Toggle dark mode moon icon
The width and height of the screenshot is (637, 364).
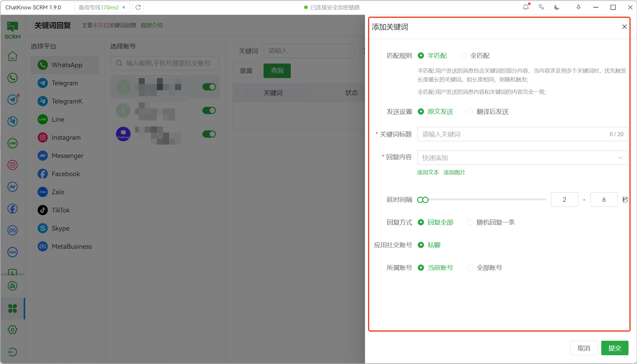point(557,7)
